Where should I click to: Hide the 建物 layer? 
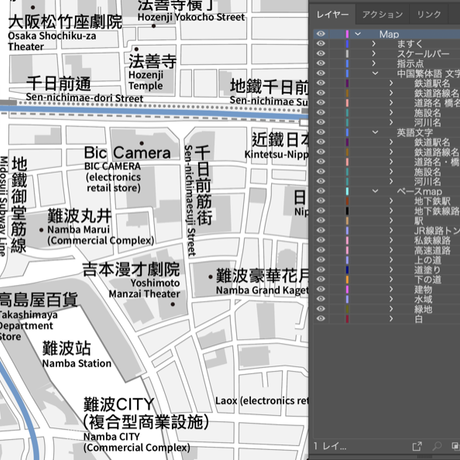[321, 289]
